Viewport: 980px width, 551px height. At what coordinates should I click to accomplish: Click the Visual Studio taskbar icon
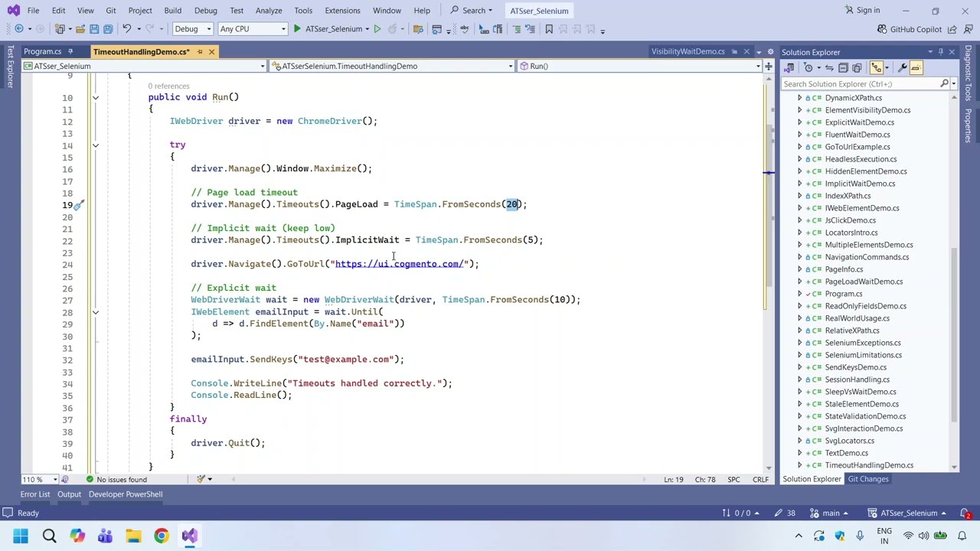click(x=189, y=536)
